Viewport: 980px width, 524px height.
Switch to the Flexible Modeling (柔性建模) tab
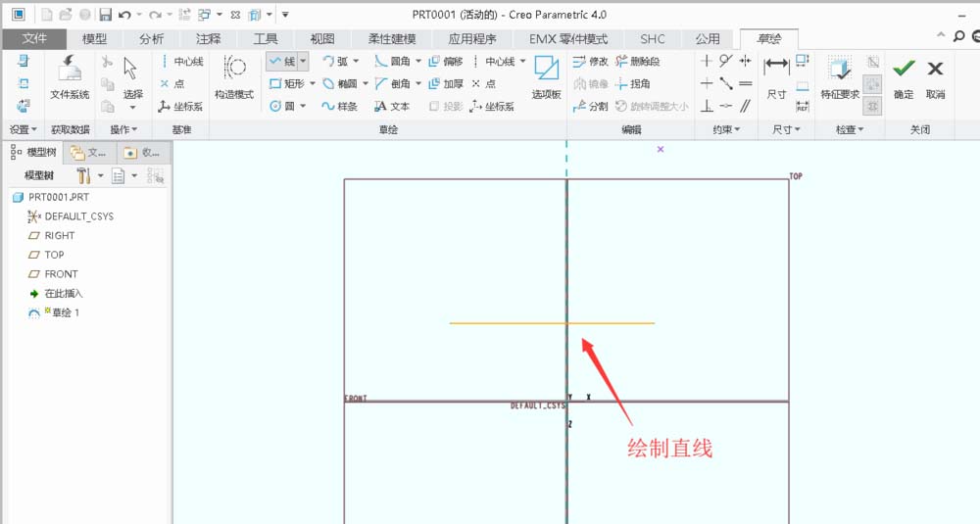(x=392, y=39)
